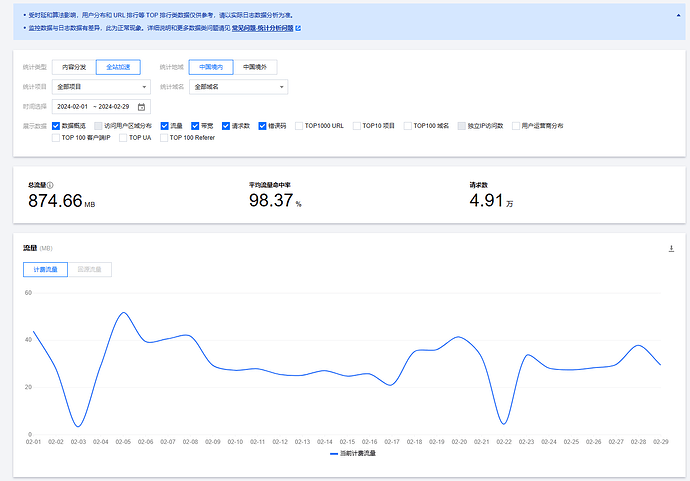Click the 874.66 MB total traffic value

[62, 201]
